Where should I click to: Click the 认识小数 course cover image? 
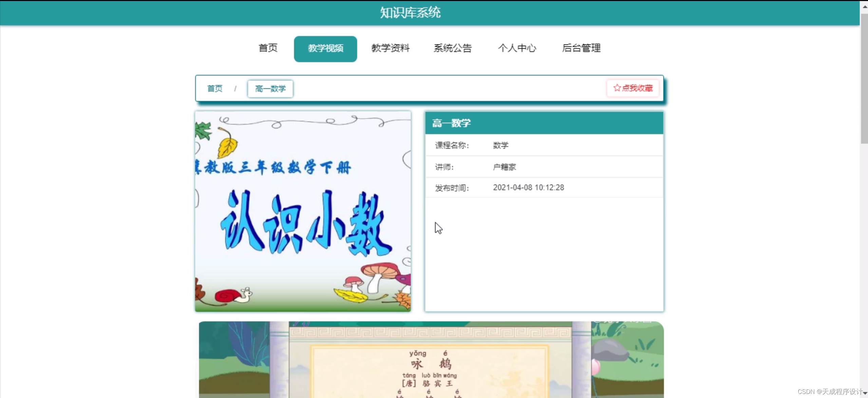(x=303, y=211)
